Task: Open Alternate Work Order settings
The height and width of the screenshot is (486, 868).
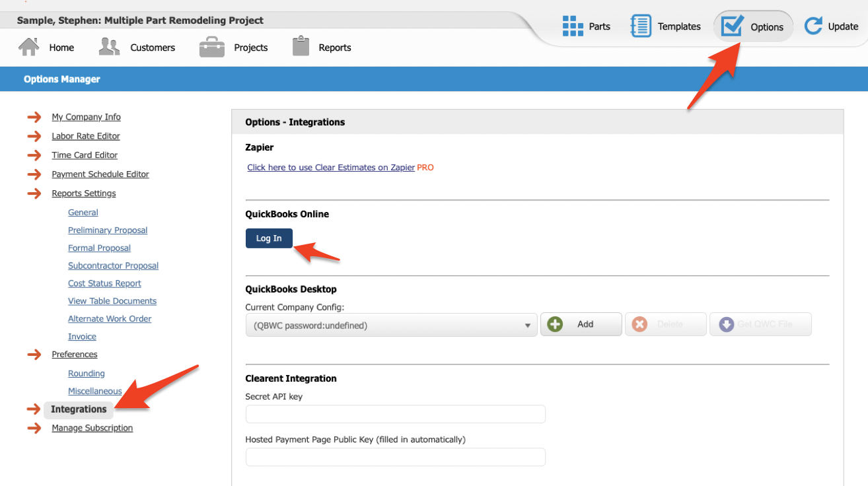Action: point(110,319)
